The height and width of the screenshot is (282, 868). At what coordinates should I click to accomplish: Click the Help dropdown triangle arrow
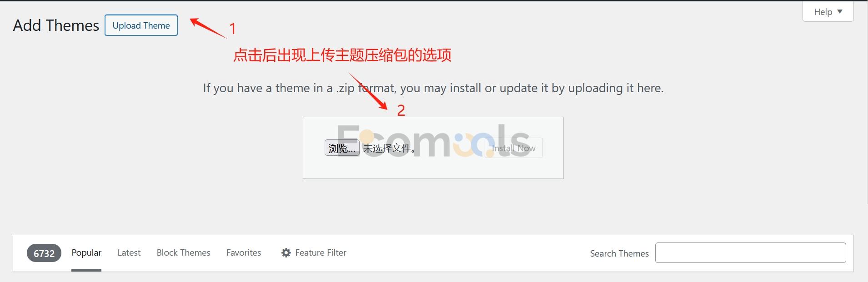tap(840, 11)
